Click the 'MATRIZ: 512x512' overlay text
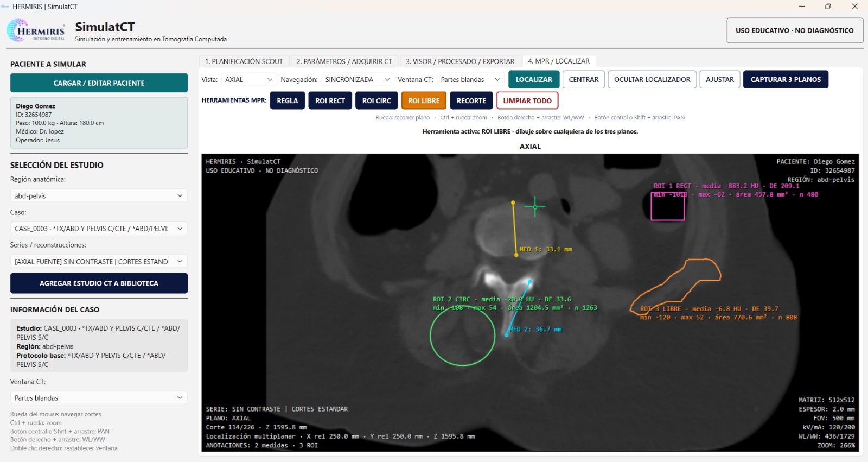Viewport: 868px width, 462px height. [826, 400]
